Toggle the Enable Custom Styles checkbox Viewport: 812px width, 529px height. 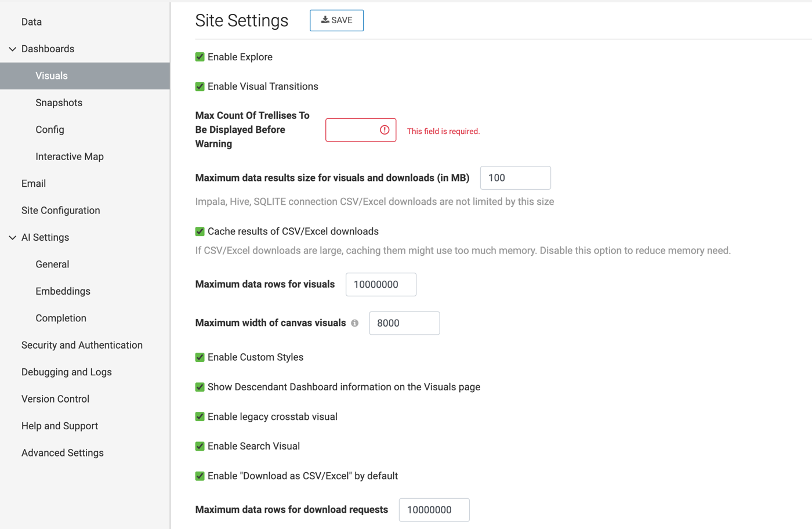(x=200, y=357)
